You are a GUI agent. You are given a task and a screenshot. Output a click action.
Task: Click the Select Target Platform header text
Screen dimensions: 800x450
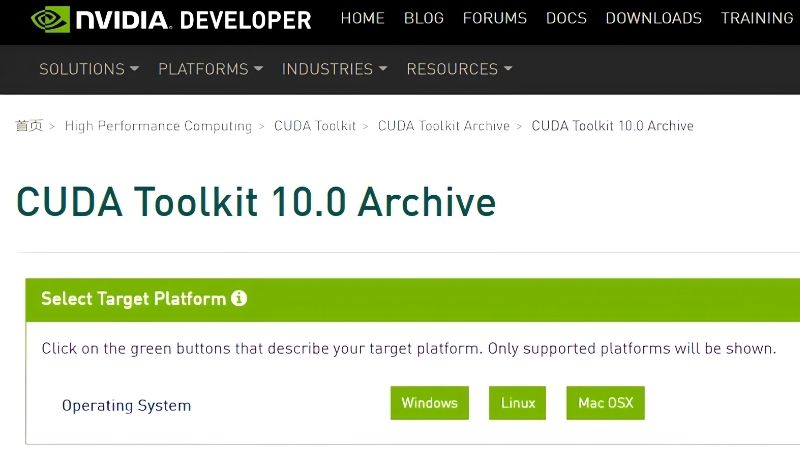(133, 298)
